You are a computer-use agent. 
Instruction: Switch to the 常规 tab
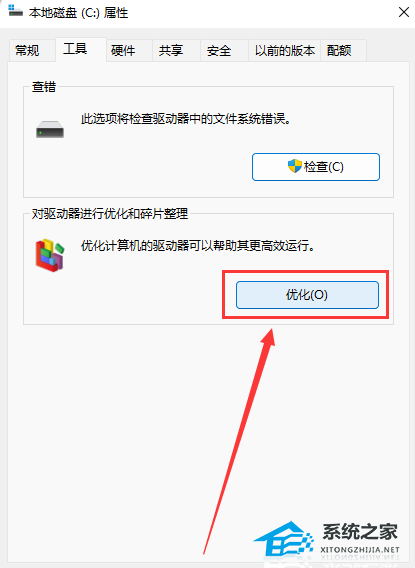[x=27, y=50]
